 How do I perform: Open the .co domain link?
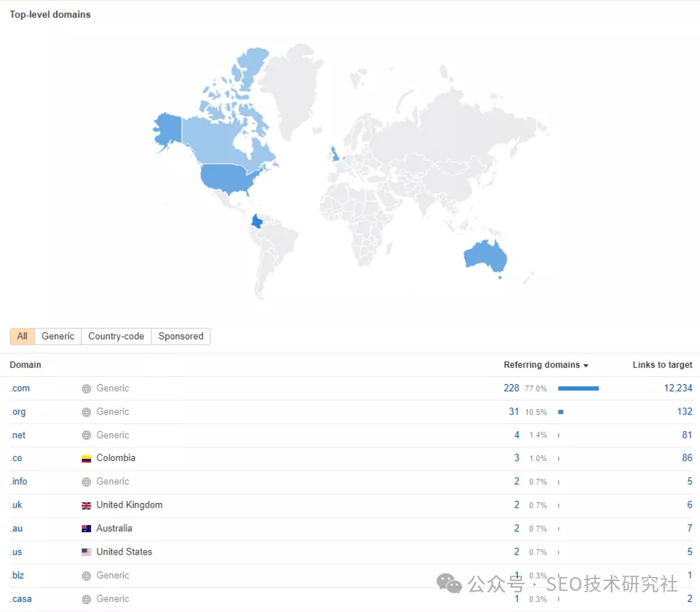click(16, 458)
